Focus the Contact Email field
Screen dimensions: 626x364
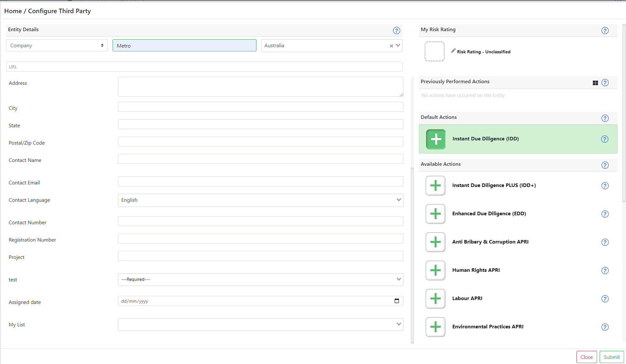click(x=261, y=182)
